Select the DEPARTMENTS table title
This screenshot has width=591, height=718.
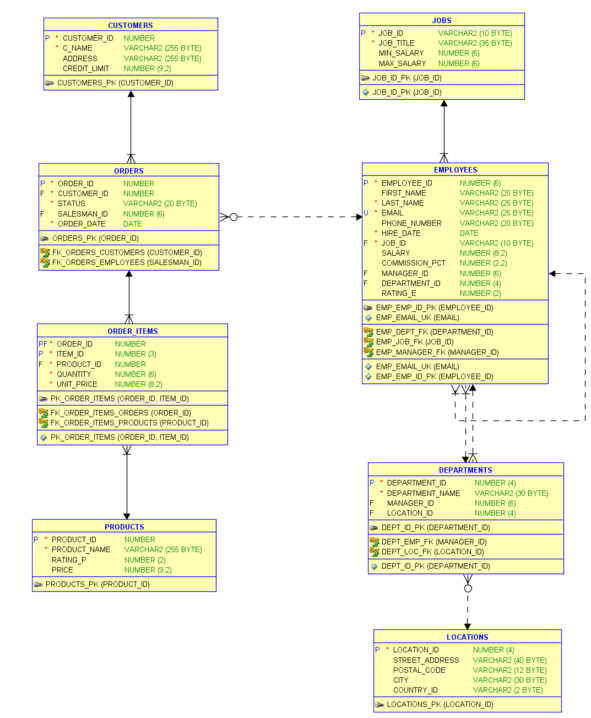465,470
